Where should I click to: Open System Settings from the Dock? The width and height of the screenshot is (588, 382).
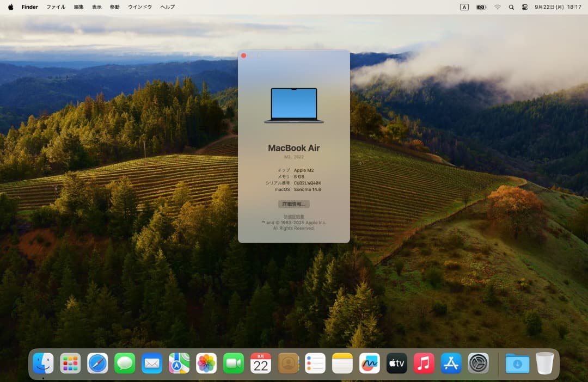(479, 362)
